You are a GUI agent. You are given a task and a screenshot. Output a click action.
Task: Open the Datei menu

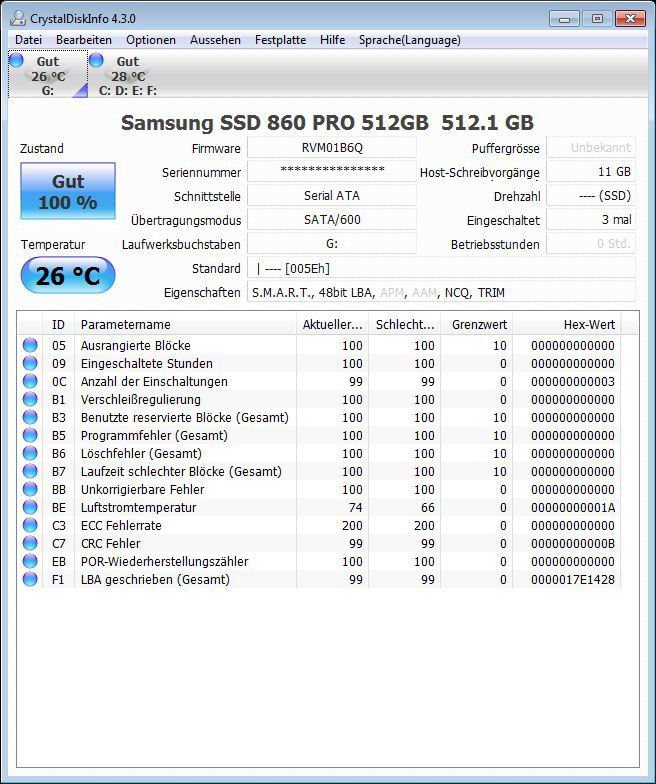(28, 40)
